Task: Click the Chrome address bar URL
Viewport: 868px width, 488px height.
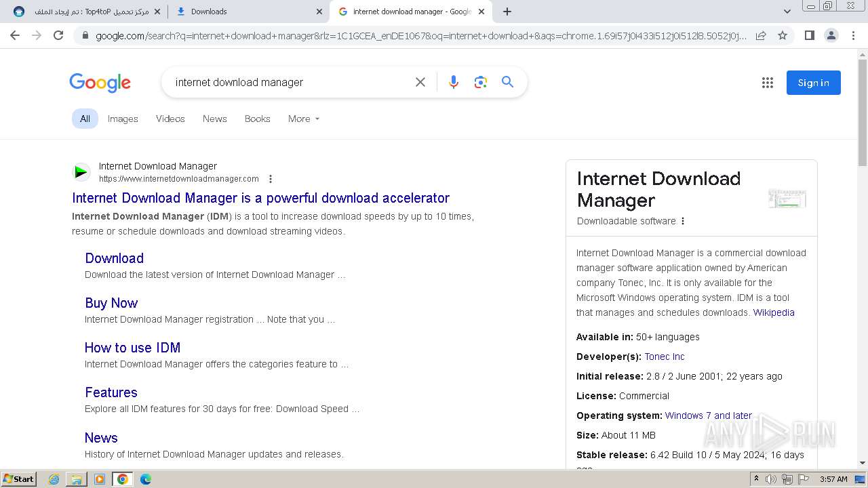Action: [420, 35]
